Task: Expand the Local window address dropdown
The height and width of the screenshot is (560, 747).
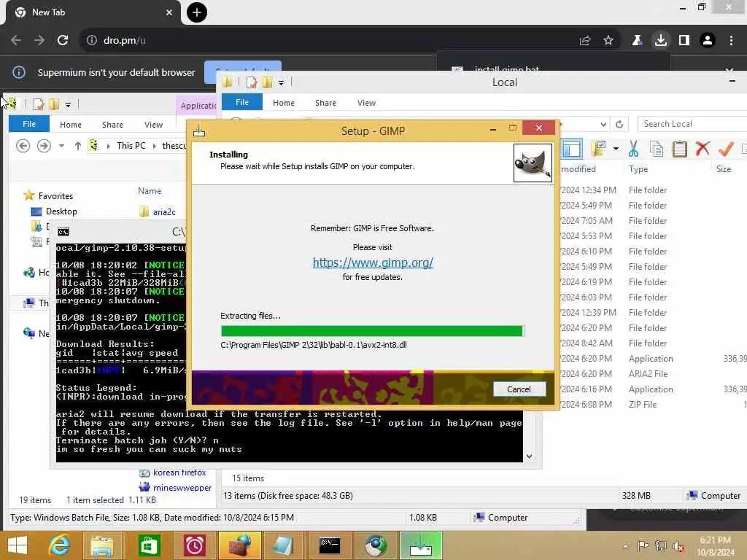Action: (603, 124)
